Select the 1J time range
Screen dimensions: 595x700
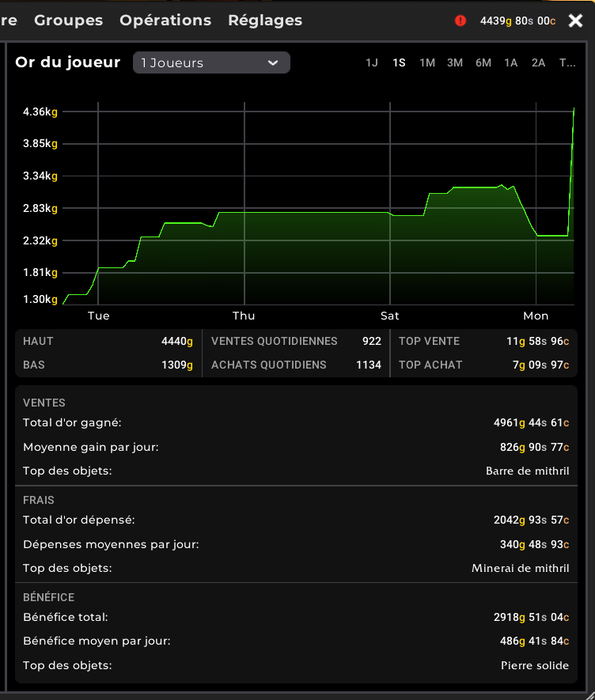(x=372, y=62)
